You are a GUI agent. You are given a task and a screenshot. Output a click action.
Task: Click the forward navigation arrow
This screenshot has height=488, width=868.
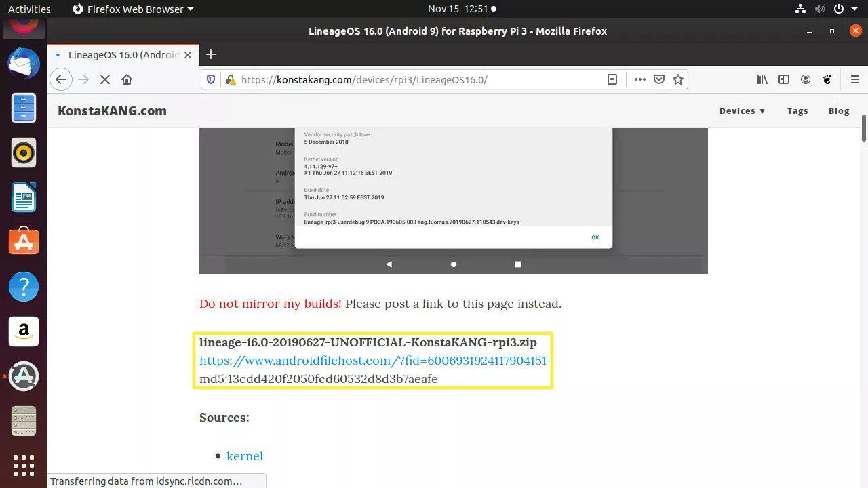tap(83, 79)
